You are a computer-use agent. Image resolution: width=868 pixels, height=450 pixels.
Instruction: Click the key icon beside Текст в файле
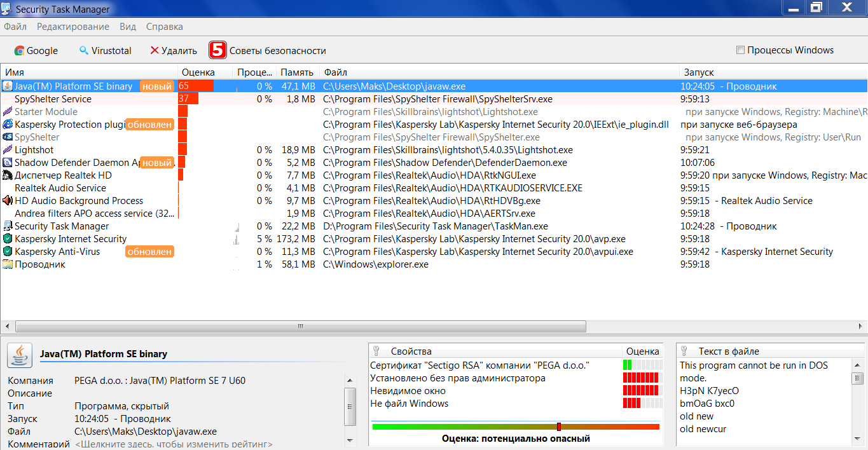[x=684, y=351]
